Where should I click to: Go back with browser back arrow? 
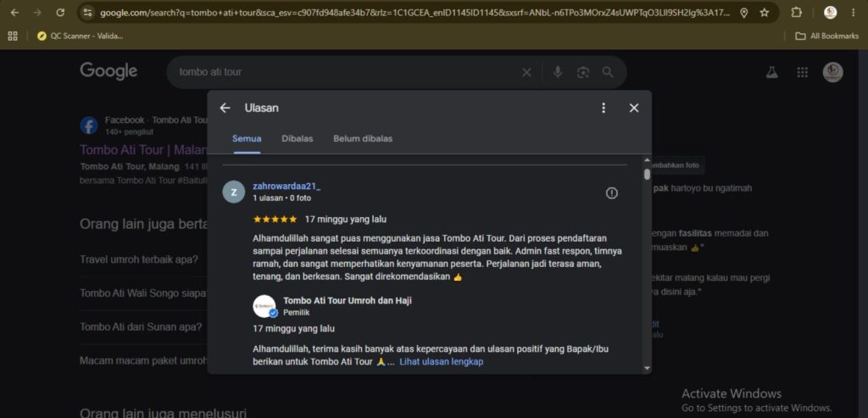click(14, 12)
